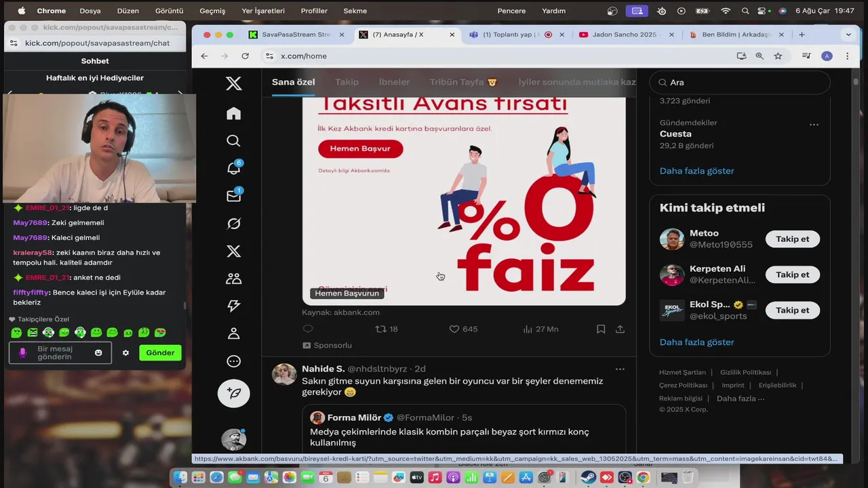
Task: Follow Ekol Sports with Takip et
Action: pyautogui.click(x=792, y=310)
